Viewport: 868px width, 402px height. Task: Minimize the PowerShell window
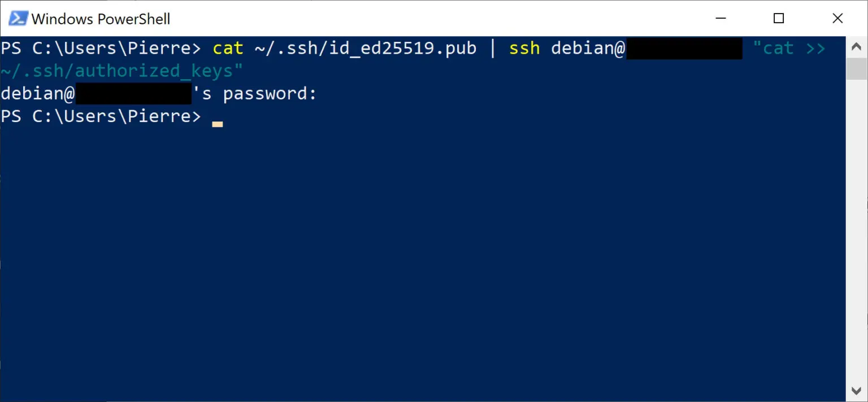click(721, 18)
